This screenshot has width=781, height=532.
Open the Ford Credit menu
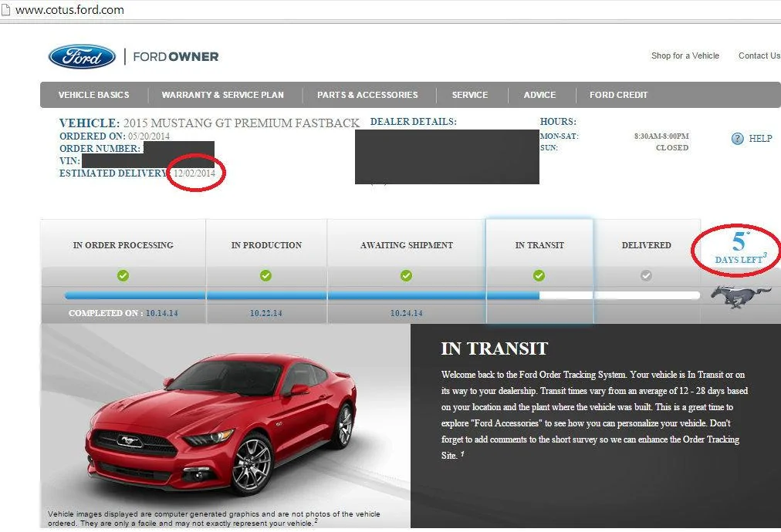click(x=619, y=95)
